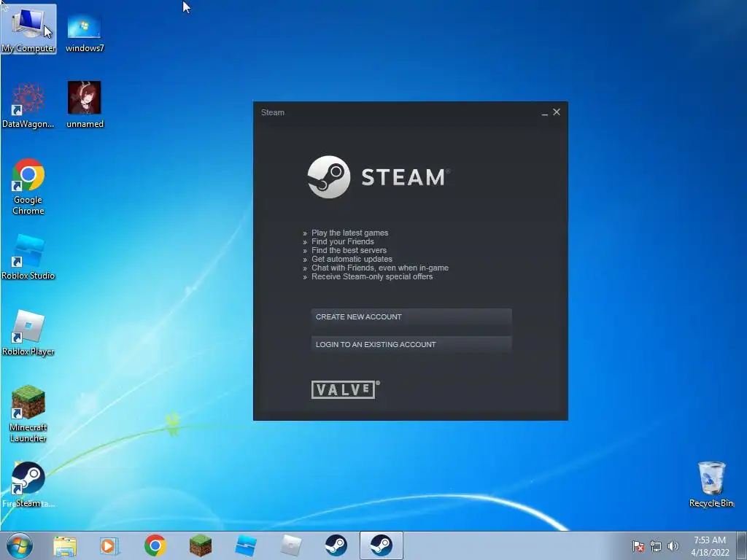Select the Roblox Player desktop shortcut
This screenshot has width=747, height=560.
[28, 332]
